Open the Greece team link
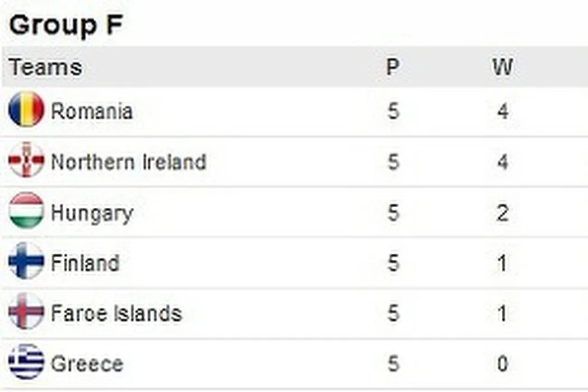Image resolution: width=588 pixels, height=392 pixels. (x=87, y=363)
